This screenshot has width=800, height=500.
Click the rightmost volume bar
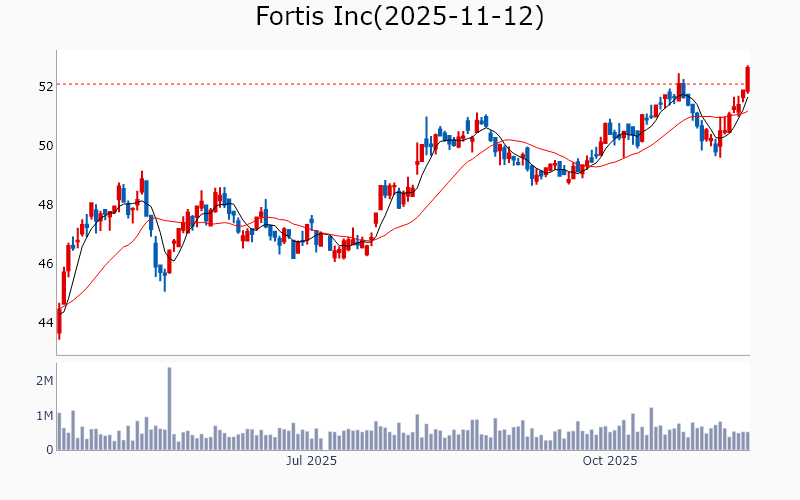click(747, 441)
